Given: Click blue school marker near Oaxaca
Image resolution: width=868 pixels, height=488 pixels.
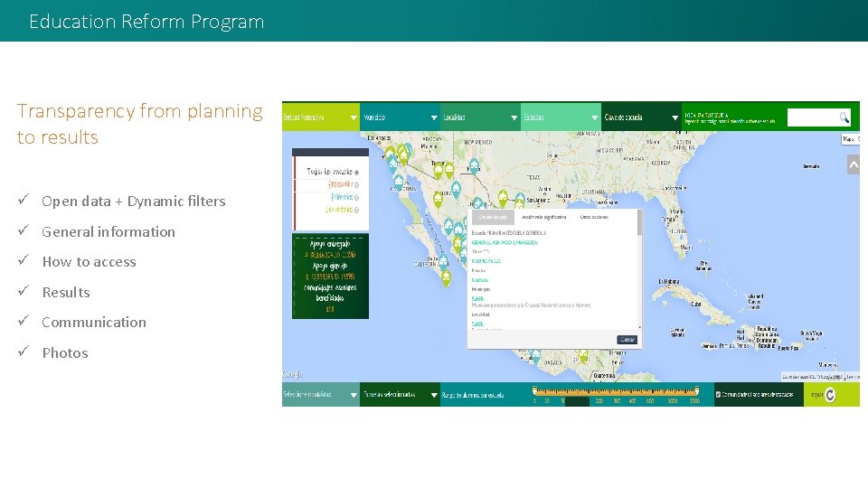Looking at the screenshot, I should click(535, 356).
